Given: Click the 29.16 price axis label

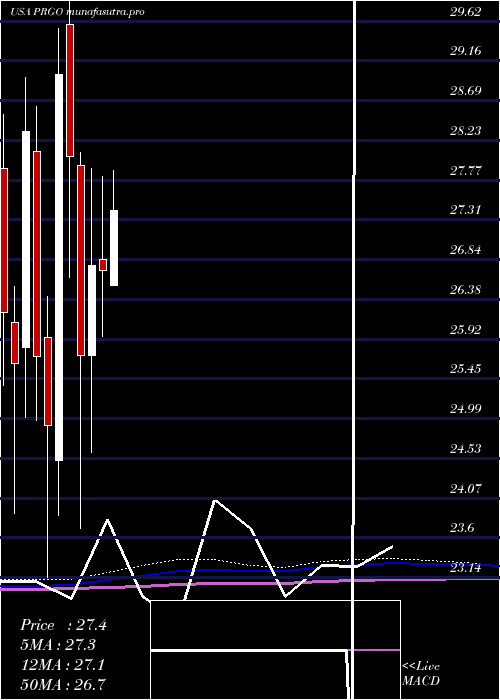Looking at the screenshot, I should tap(466, 51).
